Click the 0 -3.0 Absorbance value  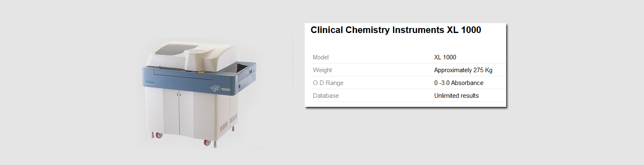pos(459,83)
